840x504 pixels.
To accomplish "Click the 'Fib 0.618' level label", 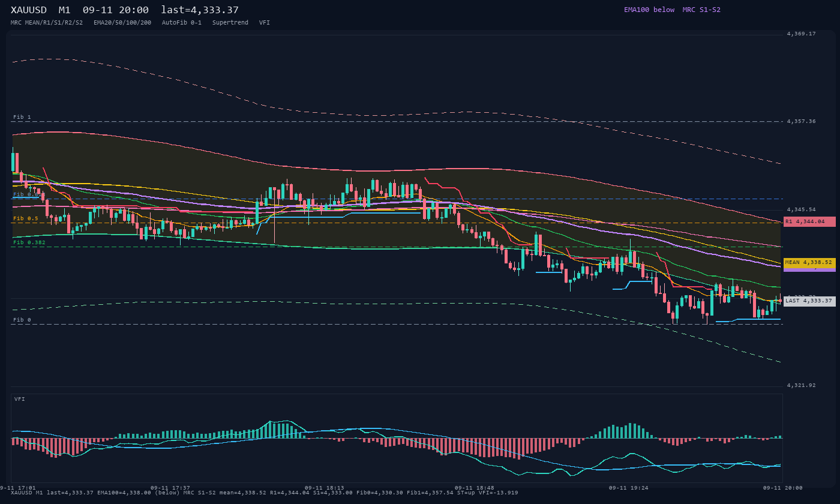I will pos(29,194).
